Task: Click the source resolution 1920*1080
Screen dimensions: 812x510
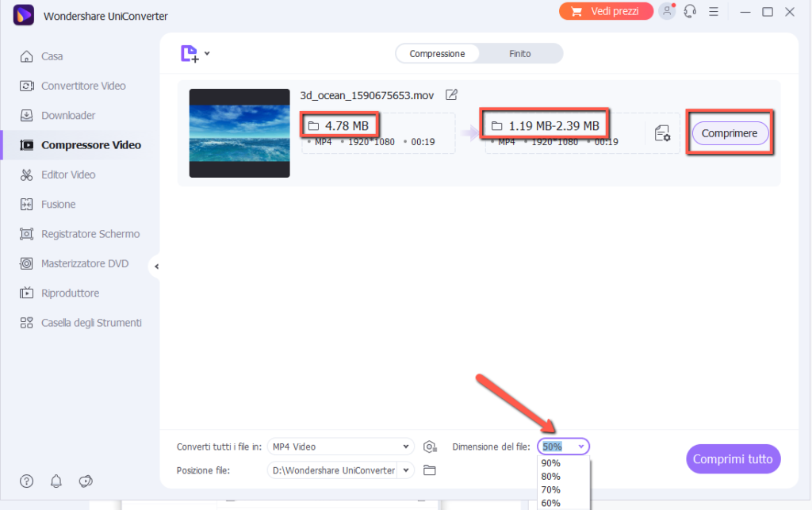Action: [x=371, y=143]
